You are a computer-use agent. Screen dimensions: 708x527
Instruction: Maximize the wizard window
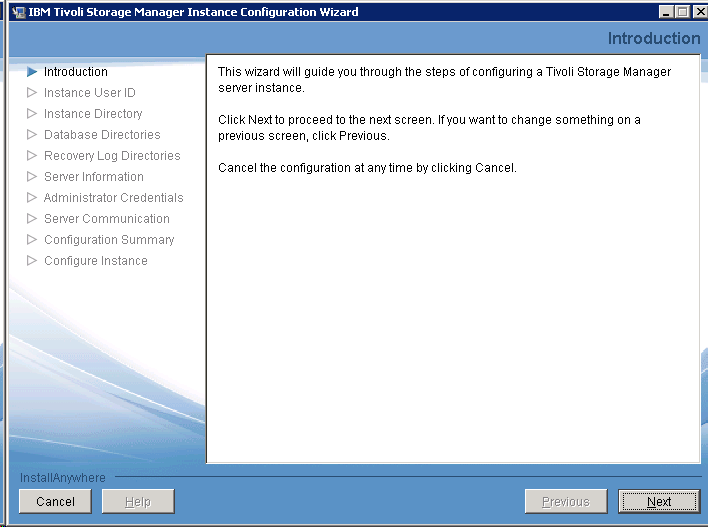pyautogui.click(x=683, y=12)
